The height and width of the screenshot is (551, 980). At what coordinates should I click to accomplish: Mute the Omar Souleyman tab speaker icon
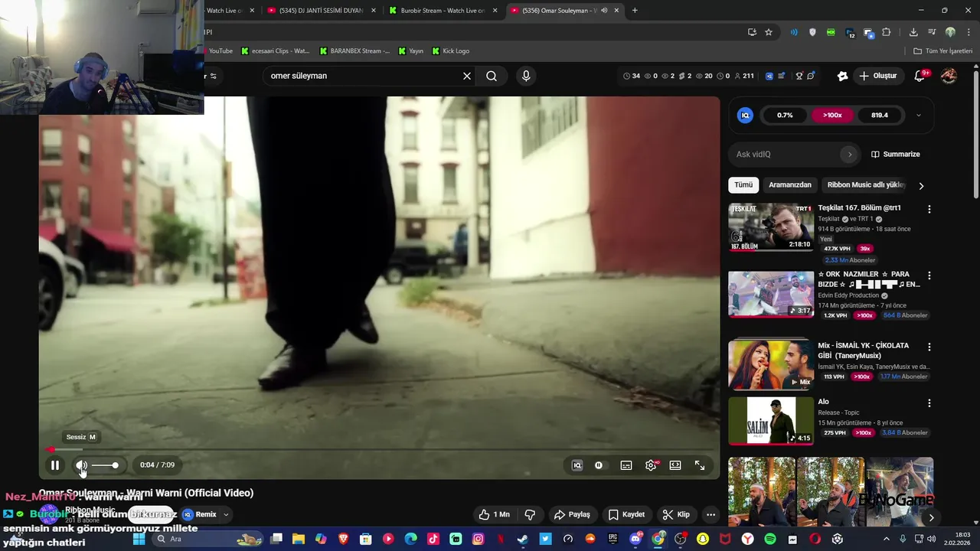click(604, 11)
